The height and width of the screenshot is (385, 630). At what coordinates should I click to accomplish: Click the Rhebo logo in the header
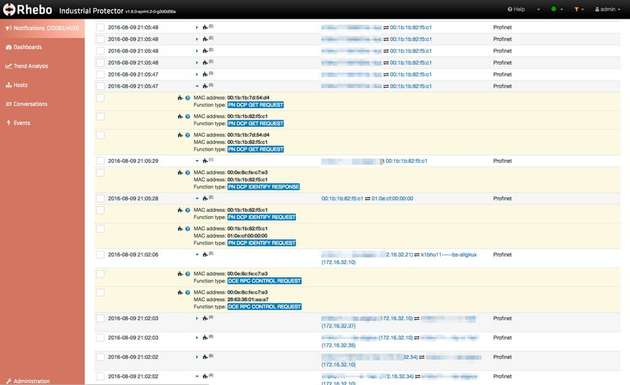[27, 9]
